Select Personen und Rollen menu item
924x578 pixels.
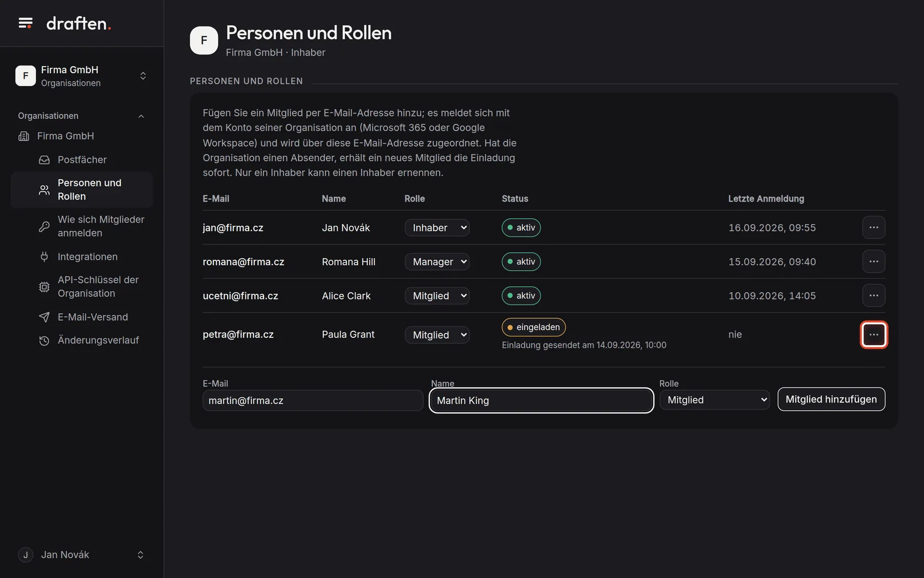tap(82, 190)
